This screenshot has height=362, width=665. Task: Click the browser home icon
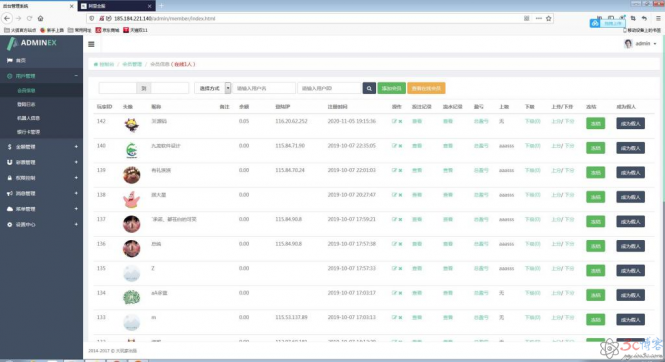[41, 18]
